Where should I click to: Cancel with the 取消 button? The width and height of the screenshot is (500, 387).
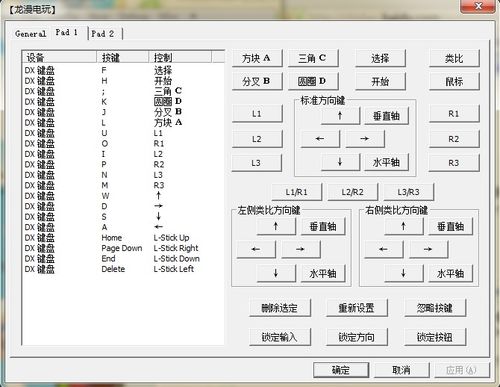[401, 370]
